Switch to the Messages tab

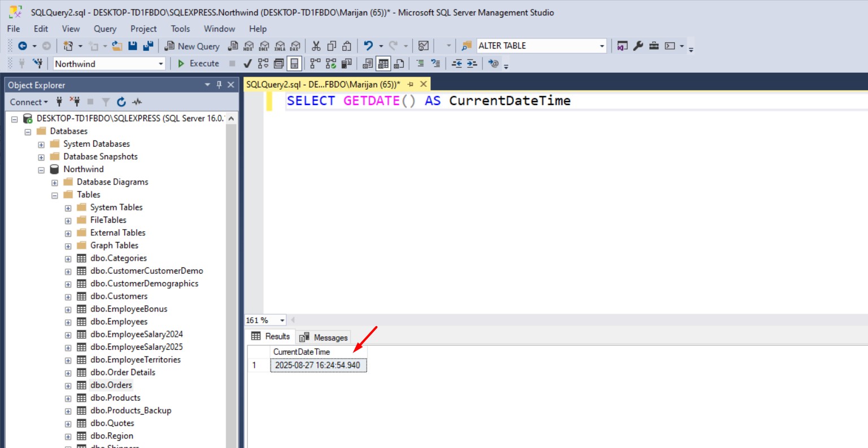tap(324, 337)
